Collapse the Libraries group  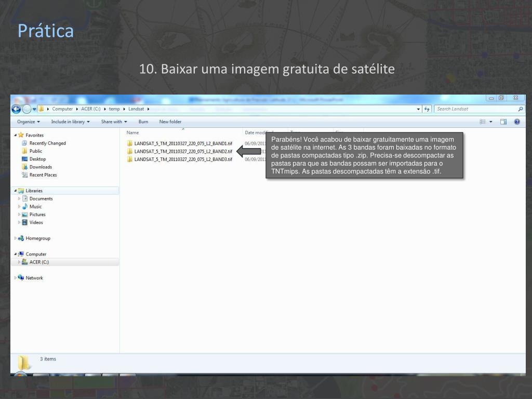pyautogui.click(x=16, y=191)
